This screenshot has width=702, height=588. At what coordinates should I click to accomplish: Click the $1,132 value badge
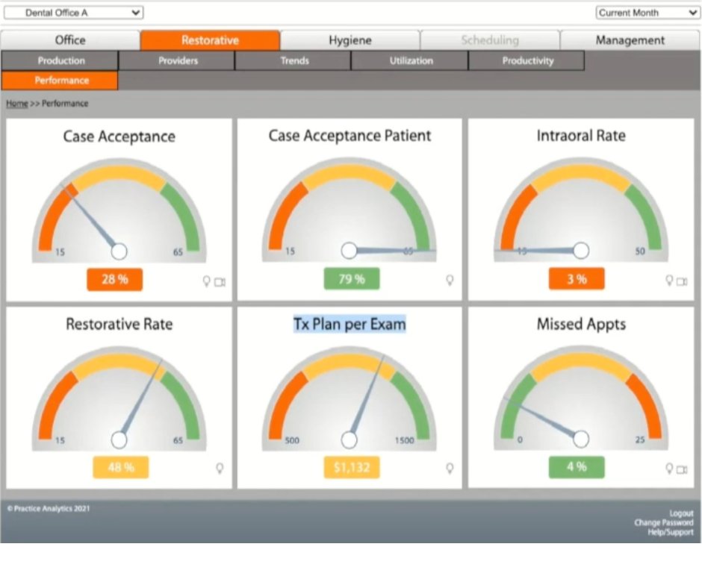(352, 467)
